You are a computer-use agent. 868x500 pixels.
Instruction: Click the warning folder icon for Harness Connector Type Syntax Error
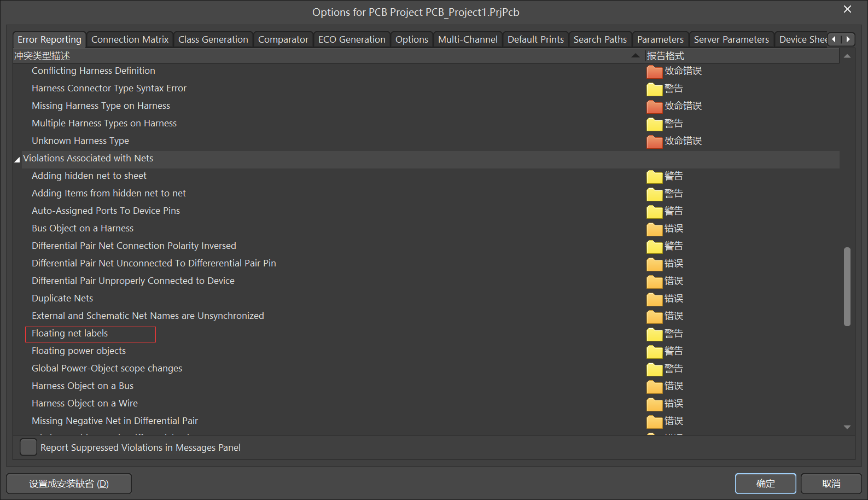tap(654, 89)
